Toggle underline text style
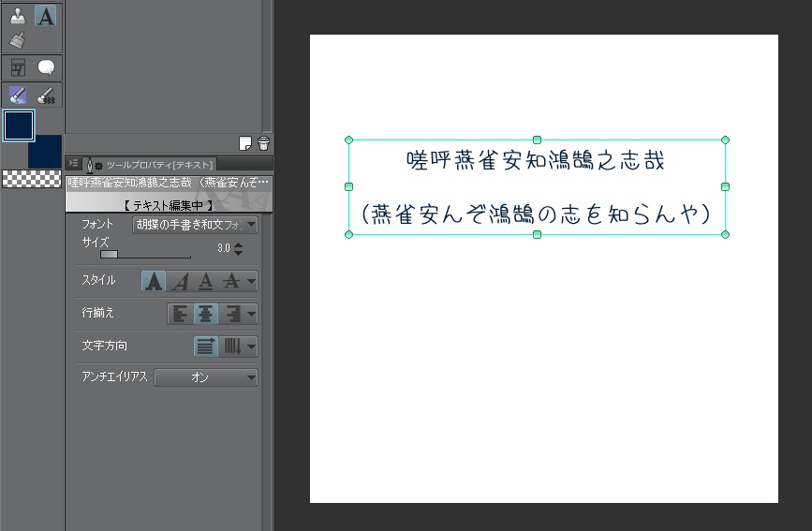 pyautogui.click(x=205, y=281)
